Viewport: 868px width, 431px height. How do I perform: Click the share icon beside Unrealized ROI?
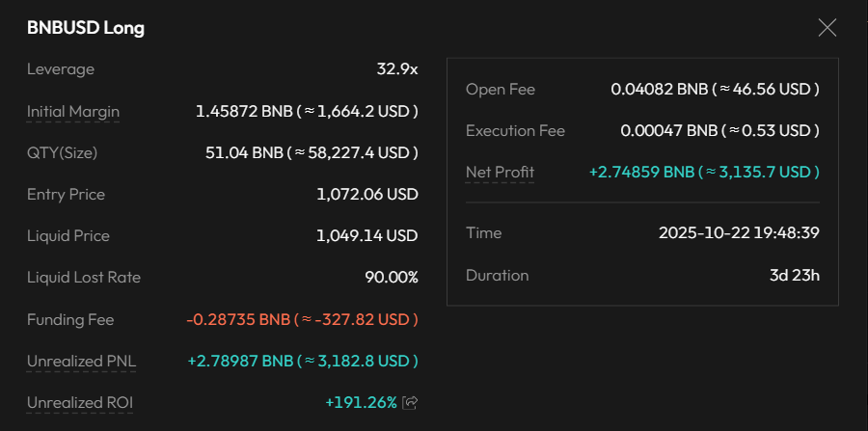pos(410,402)
